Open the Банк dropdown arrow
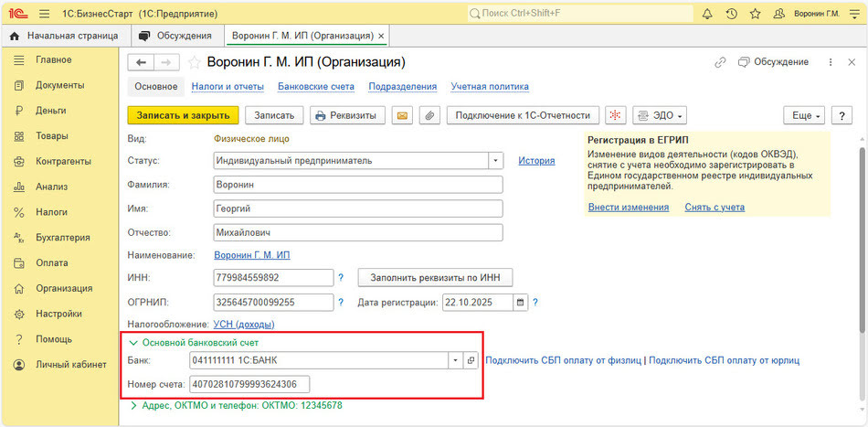Image resolution: width=868 pixels, height=427 pixels. click(456, 360)
